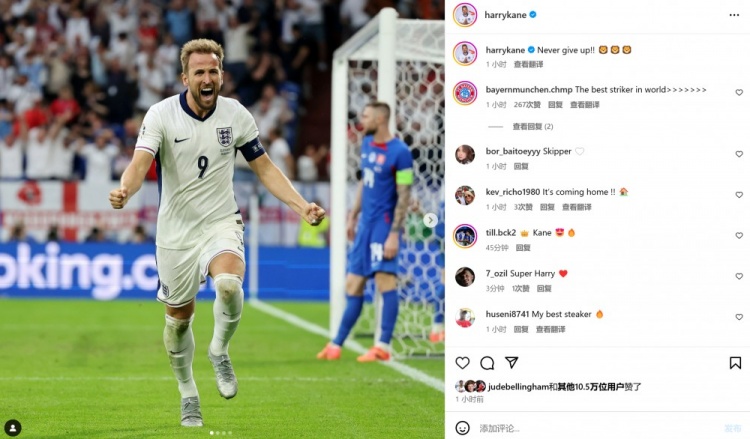Reply to till.bck2's Kane comment

tap(523, 248)
